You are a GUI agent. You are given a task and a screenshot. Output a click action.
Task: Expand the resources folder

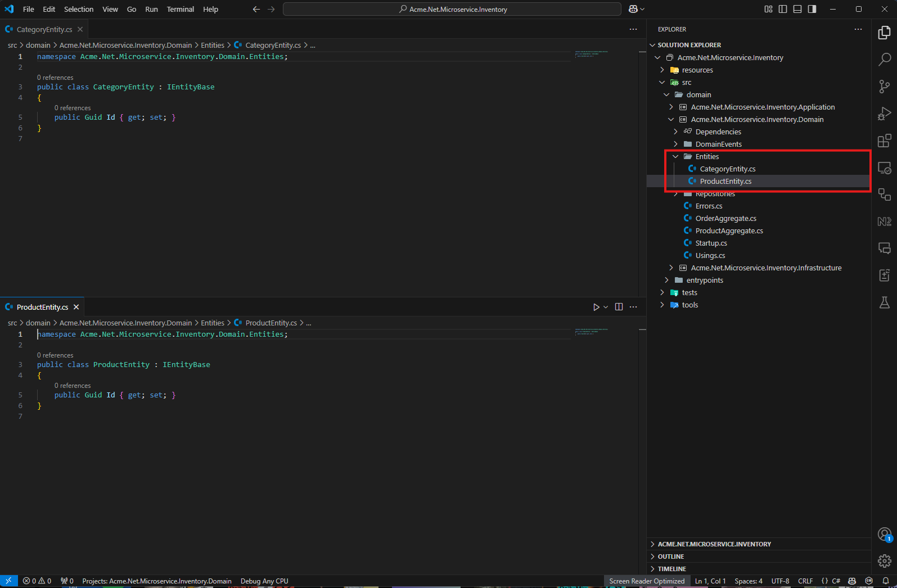tap(662, 70)
